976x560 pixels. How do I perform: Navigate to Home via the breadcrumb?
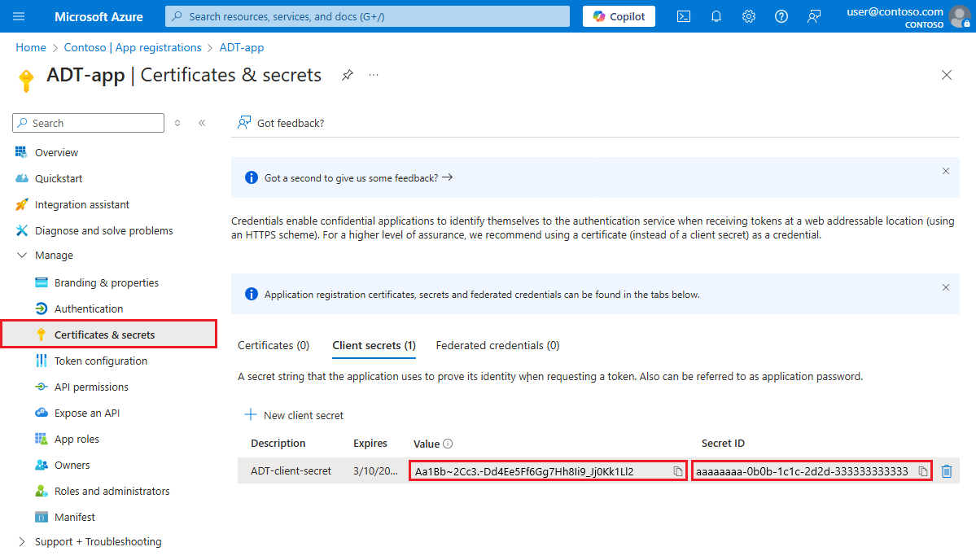pyautogui.click(x=30, y=47)
